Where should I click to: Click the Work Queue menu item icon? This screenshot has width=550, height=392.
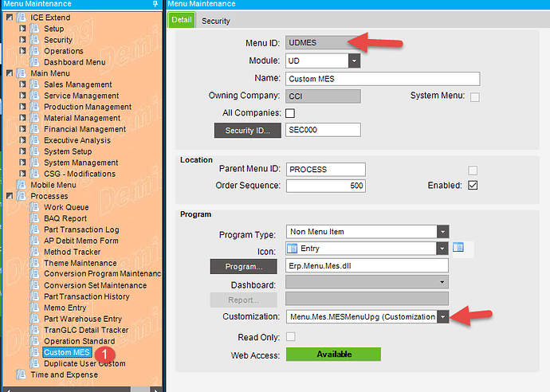click(34, 207)
